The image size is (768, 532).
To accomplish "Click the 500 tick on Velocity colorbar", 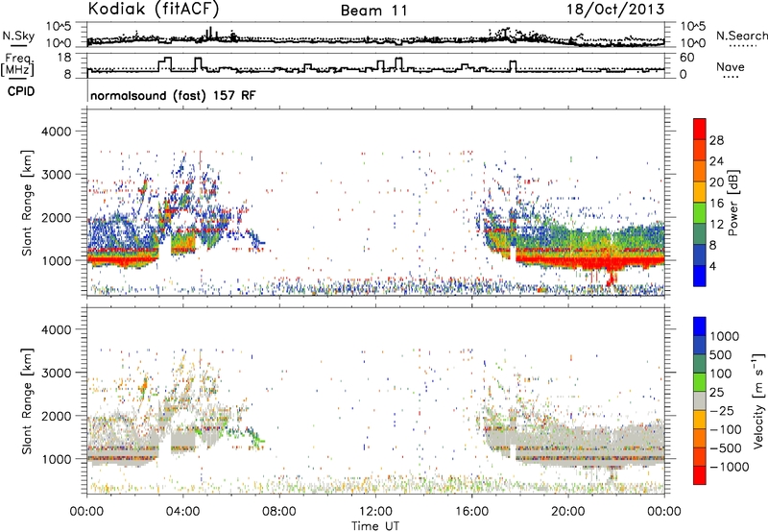I will (x=721, y=354).
